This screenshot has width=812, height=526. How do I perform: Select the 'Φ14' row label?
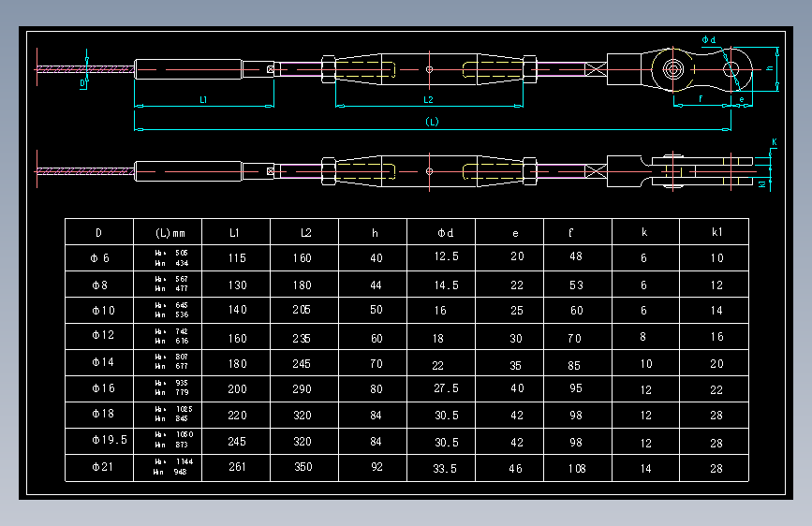(103, 362)
